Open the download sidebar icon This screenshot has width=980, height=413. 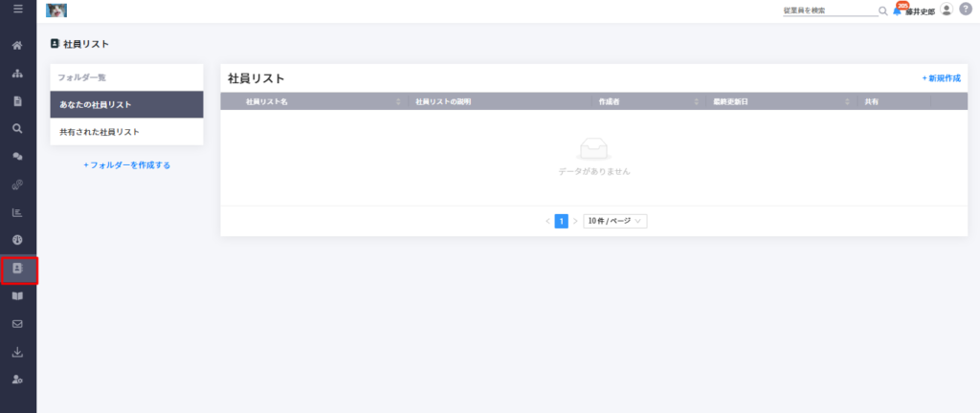point(18,352)
